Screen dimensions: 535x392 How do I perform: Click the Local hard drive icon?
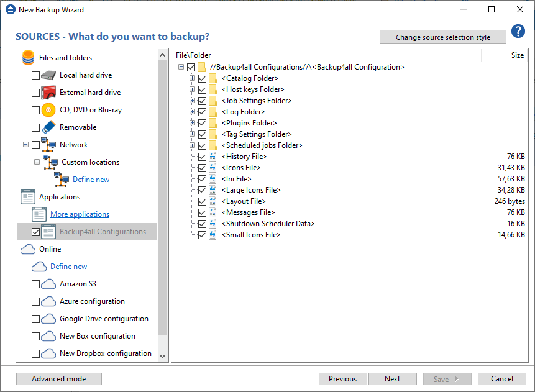(48, 75)
